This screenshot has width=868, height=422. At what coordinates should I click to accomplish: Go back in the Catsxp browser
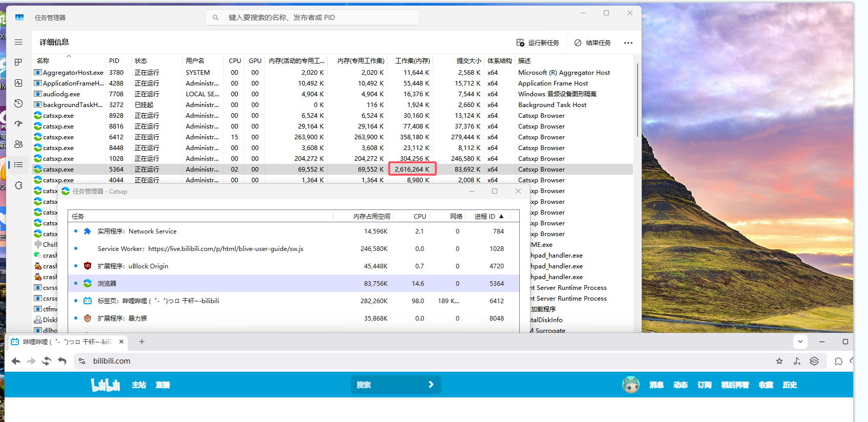(x=16, y=361)
